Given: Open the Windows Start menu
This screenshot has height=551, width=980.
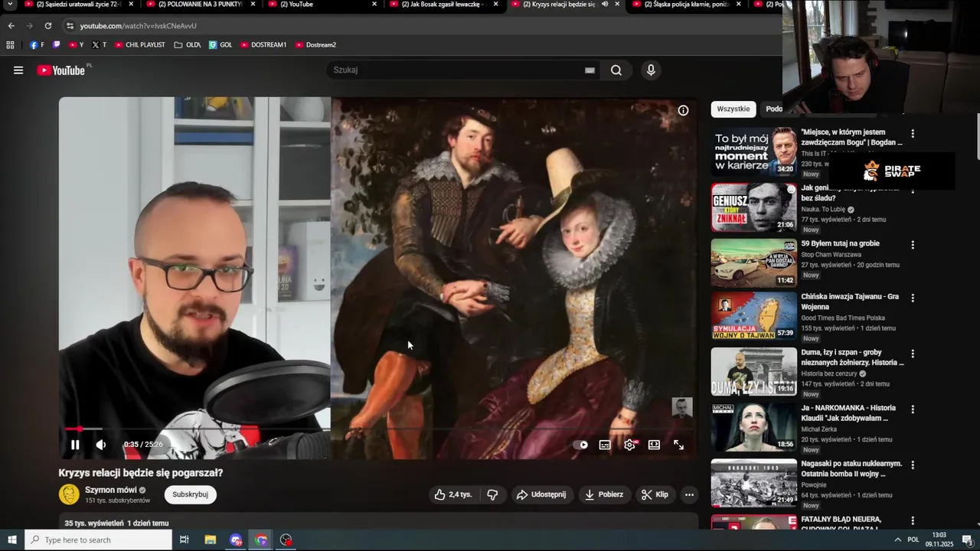Looking at the screenshot, I should pyautogui.click(x=11, y=540).
